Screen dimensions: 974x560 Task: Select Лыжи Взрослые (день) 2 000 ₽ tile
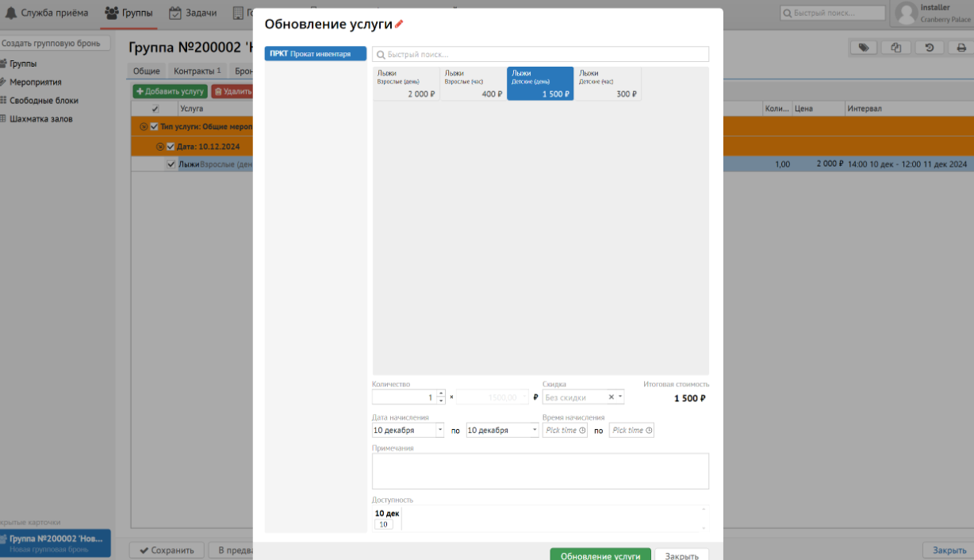406,83
